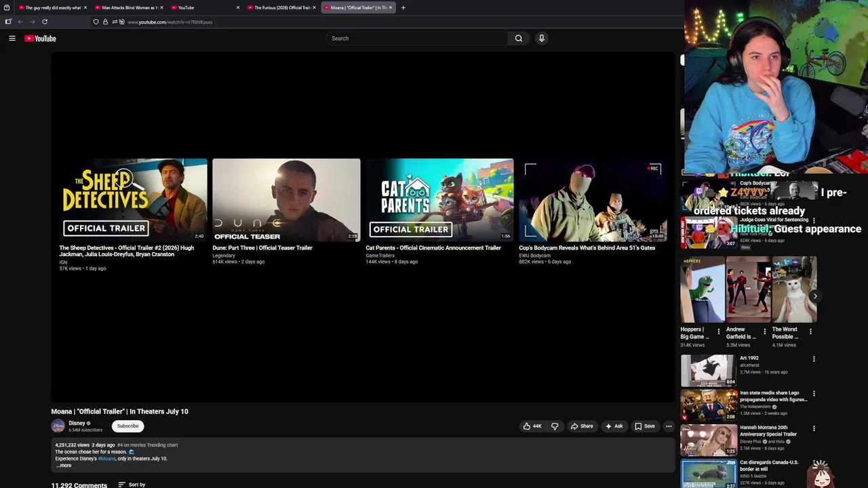Open 'Art 1992' video thumbnail
The height and width of the screenshot is (488, 868).
pos(709,370)
